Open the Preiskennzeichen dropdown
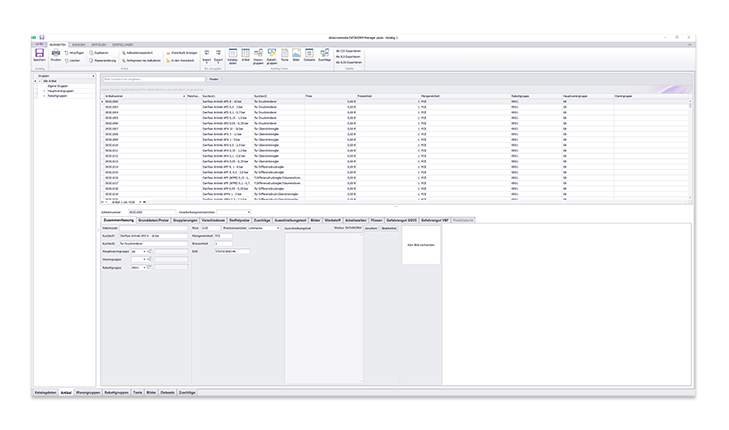The height and width of the screenshot is (430, 729). [278, 228]
